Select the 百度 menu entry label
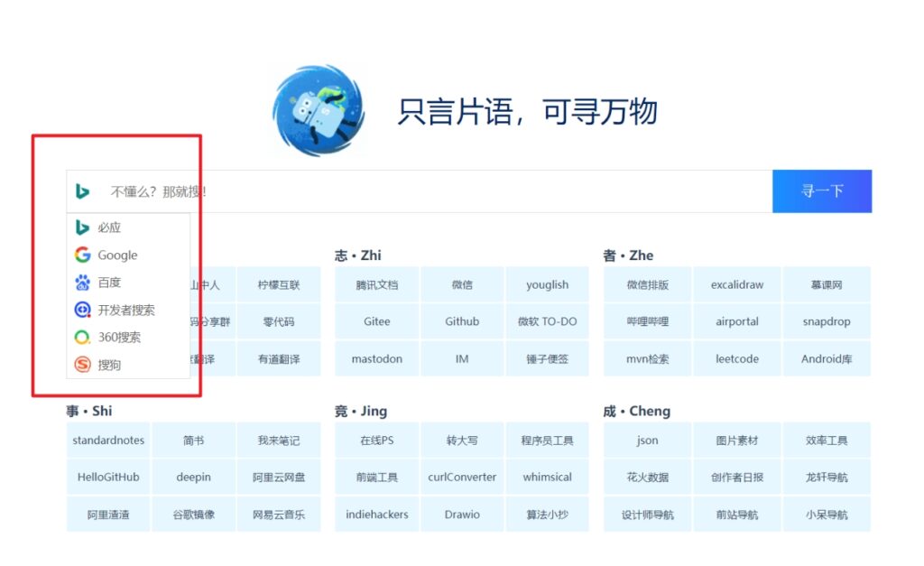Image resolution: width=924 pixels, height=566 pixels. pos(109,283)
